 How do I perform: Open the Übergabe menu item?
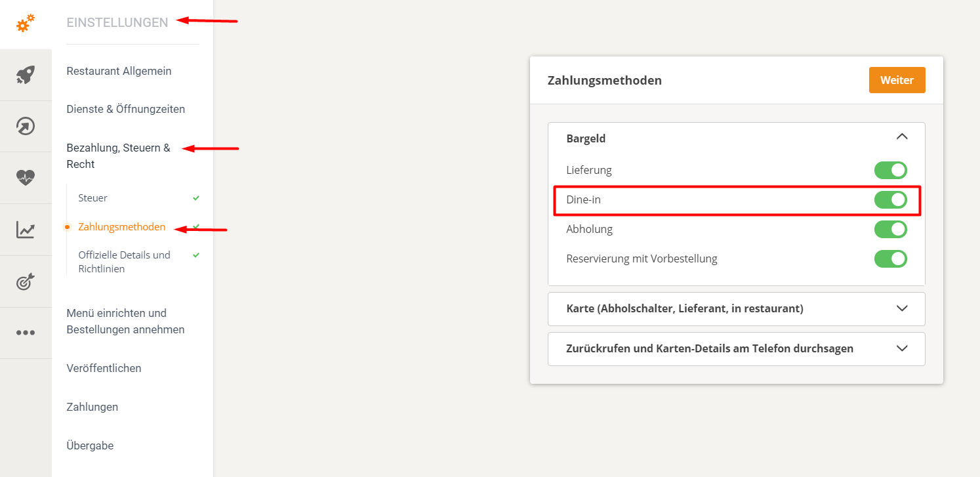point(90,446)
